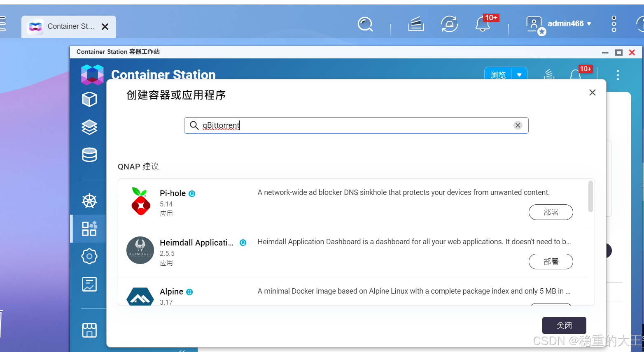The width and height of the screenshot is (644, 352).
Task: Click the 浏览 button
Action: pyautogui.click(x=498, y=75)
